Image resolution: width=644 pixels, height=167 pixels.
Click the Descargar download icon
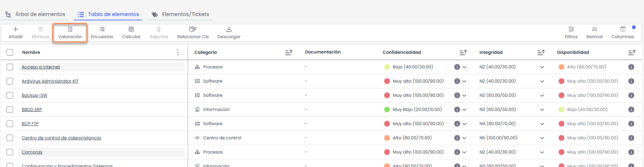pos(229,29)
